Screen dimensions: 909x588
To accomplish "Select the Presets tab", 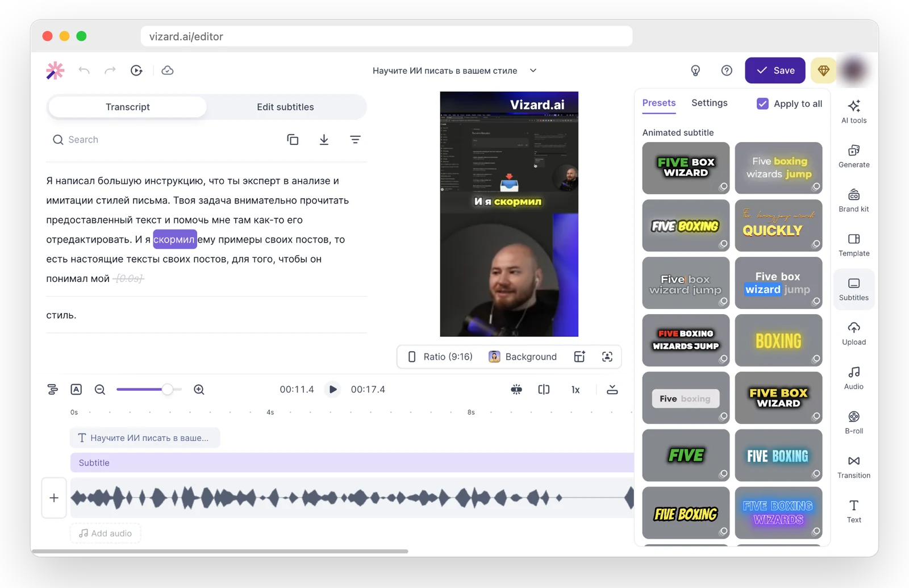I will [659, 103].
